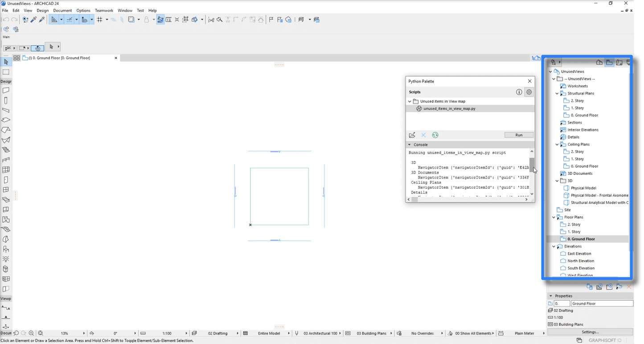Click the info icon in the Python Palette
Screen dimensions: 644x344
point(519,92)
